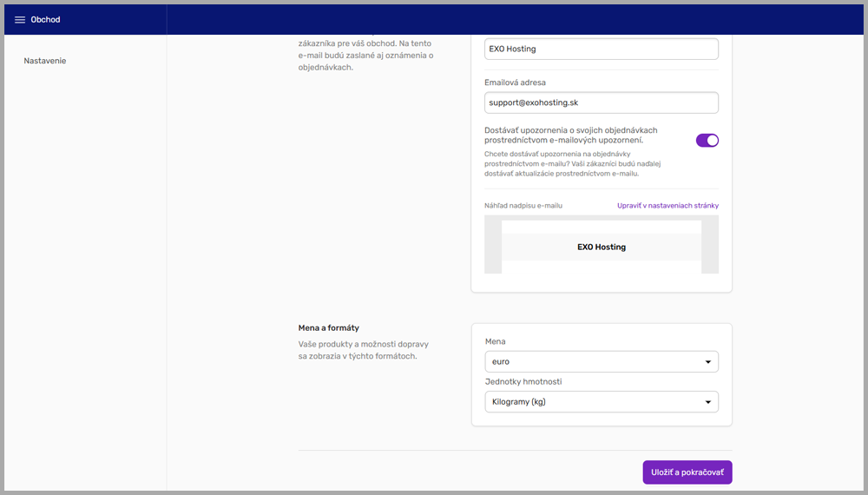
Task: Click the store name field with EXO Hosting
Action: (601, 49)
